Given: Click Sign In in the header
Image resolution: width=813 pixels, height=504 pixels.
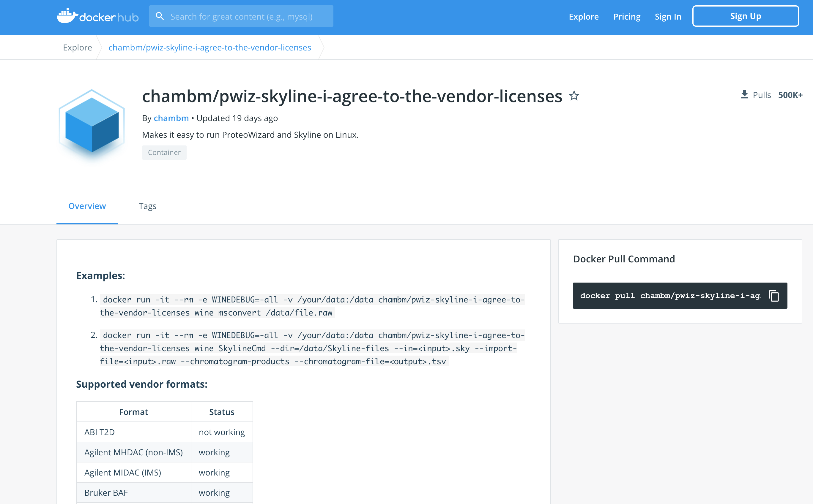Looking at the screenshot, I should click(668, 16).
